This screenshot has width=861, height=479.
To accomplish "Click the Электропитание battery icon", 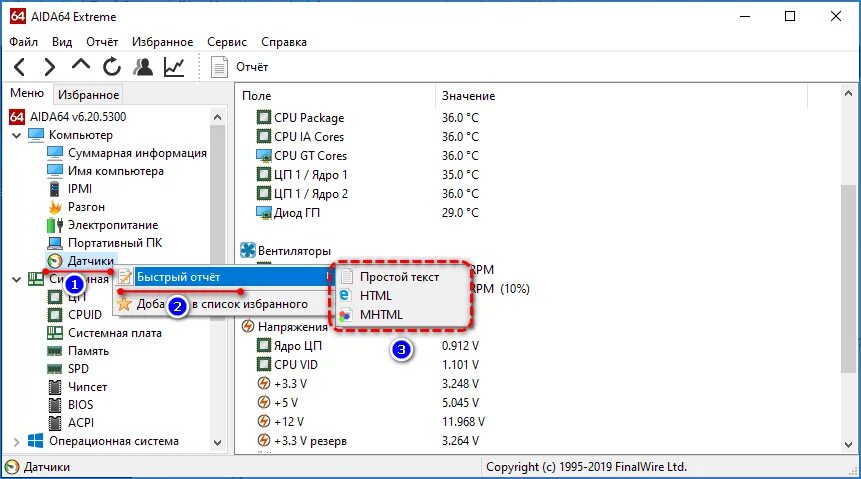I will pyautogui.click(x=55, y=225).
